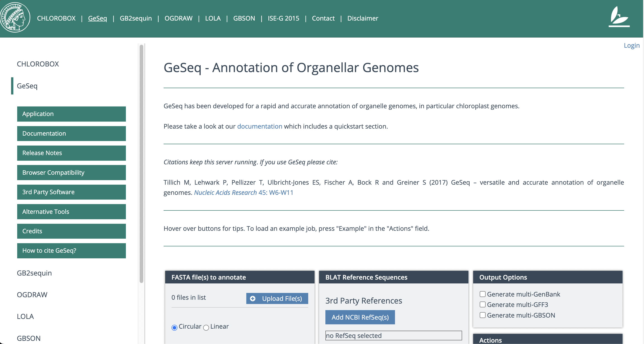Click the Max Planck Minerva logo
This screenshot has width=644, height=344.
coord(15,17)
